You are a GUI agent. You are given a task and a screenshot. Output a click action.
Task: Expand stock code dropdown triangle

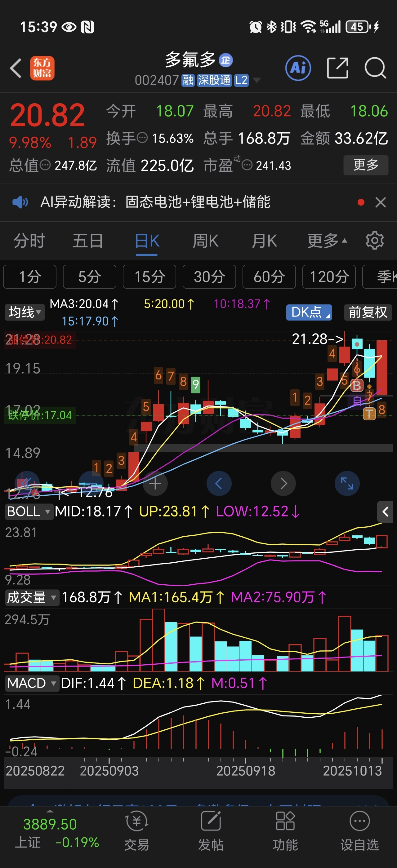click(257, 80)
